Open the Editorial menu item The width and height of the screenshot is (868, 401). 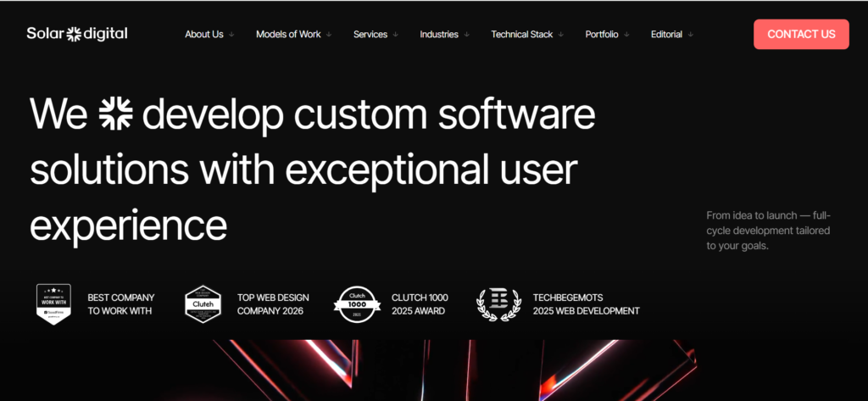click(666, 35)
